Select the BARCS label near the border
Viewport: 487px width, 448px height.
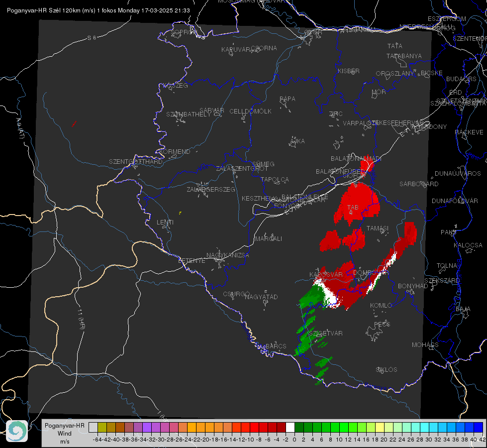276,346
